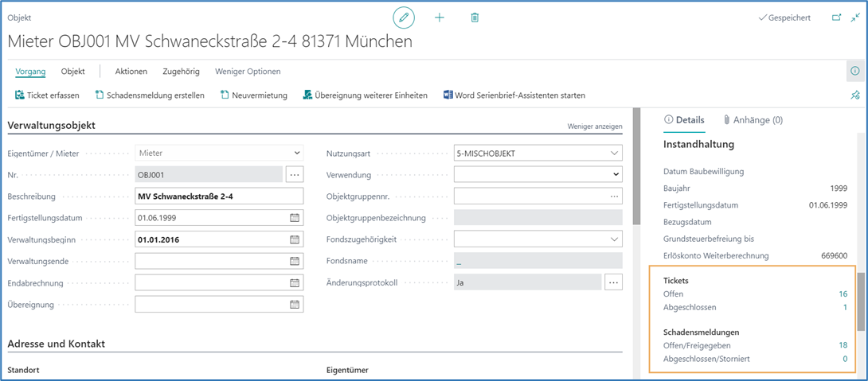Image resolution: width=868 pixels, height=381 pixels.
Task: Click into the Beschreibung text field
Action: 219,196
